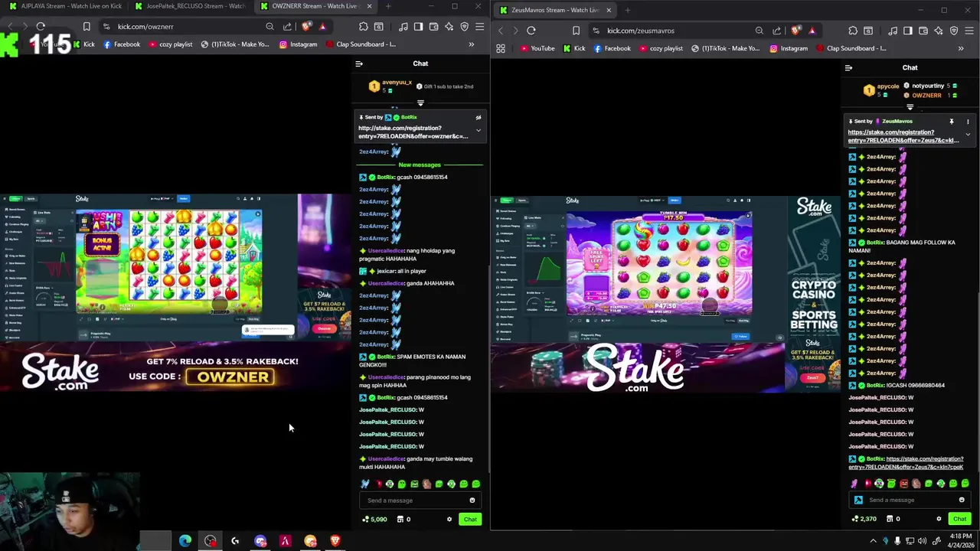980x551 pixels.
Task: Open the apps grid in ZeusMavros bookmarks bar
Action: pyautogui.click(x=501, y=48)
